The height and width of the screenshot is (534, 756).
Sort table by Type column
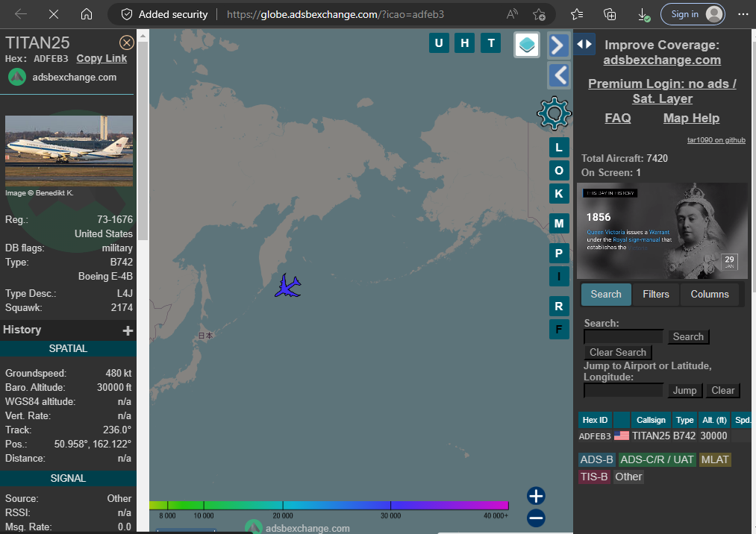point(684,420)
